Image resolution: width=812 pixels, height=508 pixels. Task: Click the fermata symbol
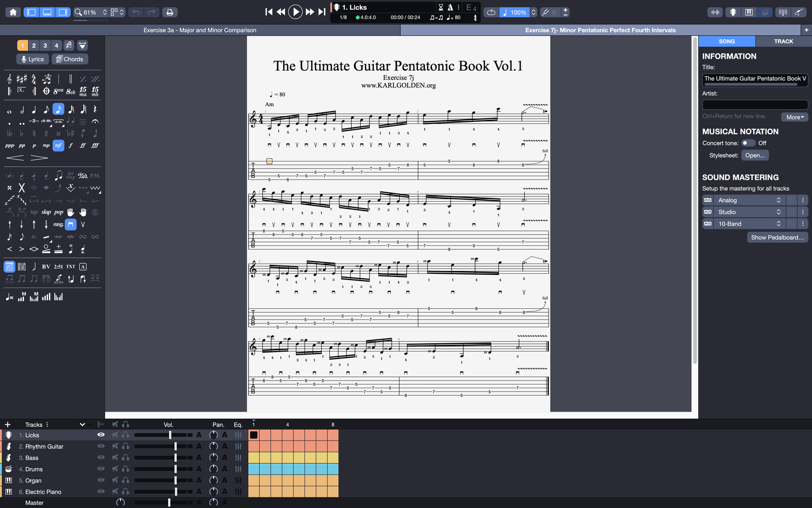pyautogui.click(x=95, y=121)
